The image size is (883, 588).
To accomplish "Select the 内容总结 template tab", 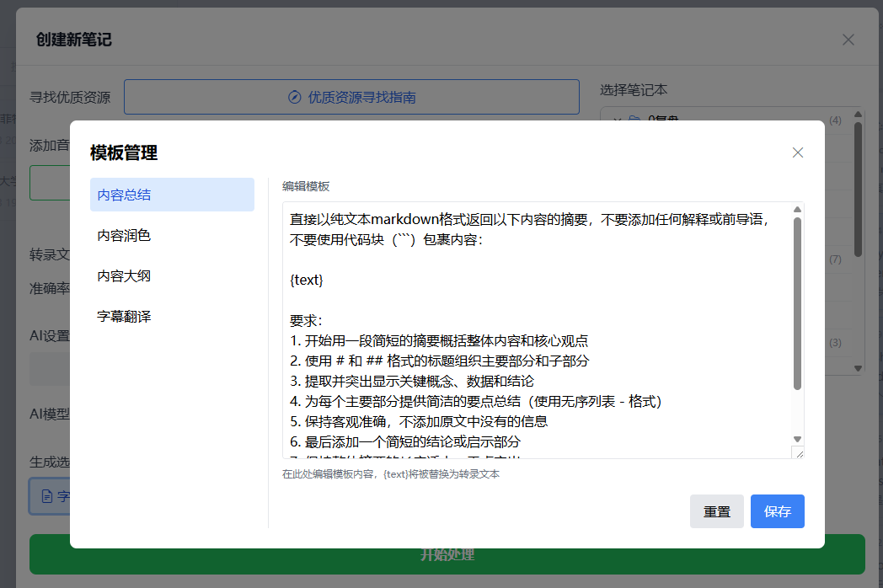I will [x=172, y=195].
